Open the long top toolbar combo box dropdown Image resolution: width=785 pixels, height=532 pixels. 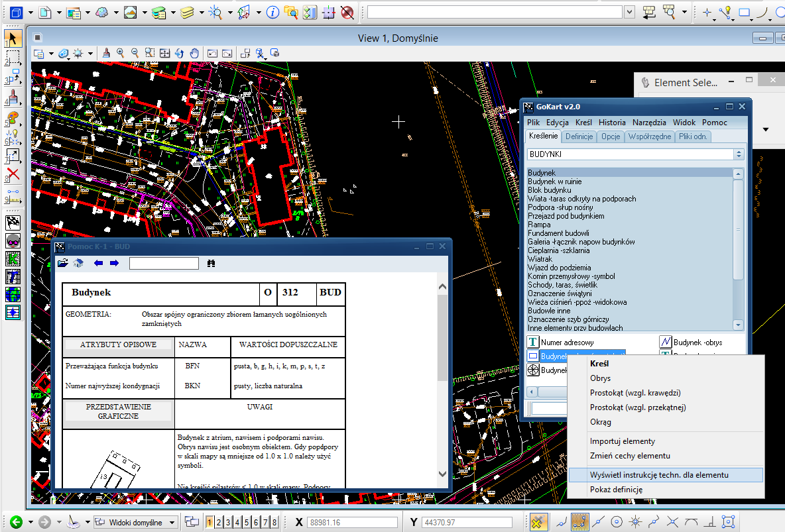pyautogui.click(x=629, y=12)
